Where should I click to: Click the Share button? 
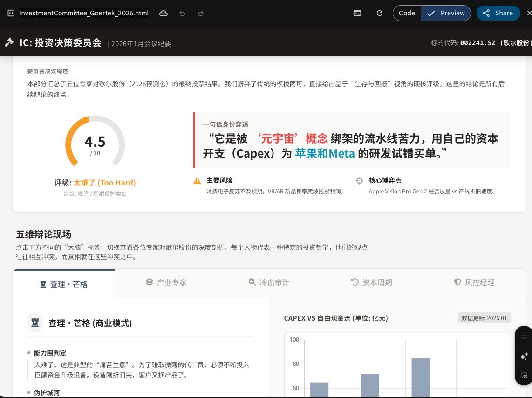pyautogui.click(x=498, y=13)
